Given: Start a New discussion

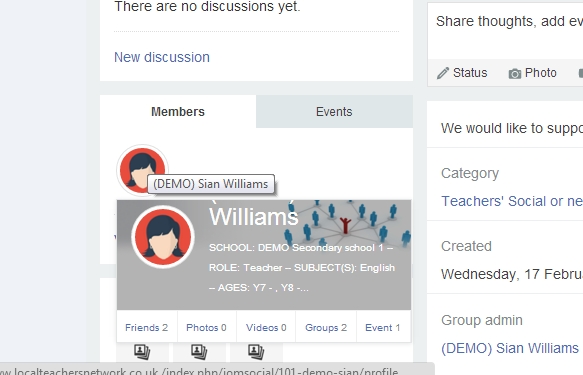Looking at the screenshot, I should coord(162,57).
